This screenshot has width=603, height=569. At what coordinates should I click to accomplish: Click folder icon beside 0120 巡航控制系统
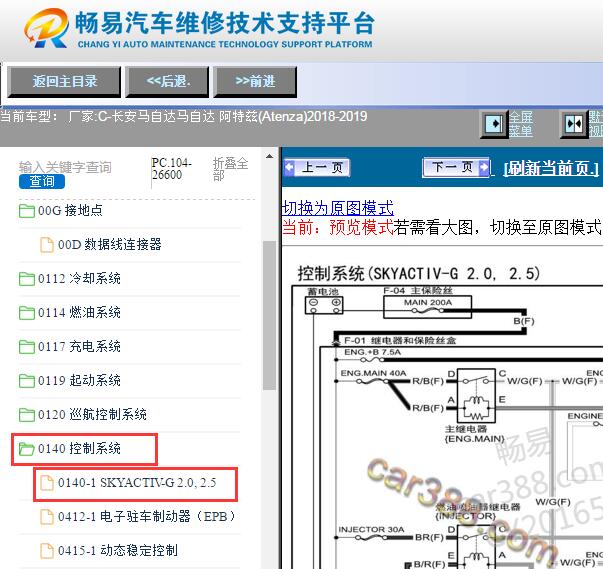coord(27,415)
